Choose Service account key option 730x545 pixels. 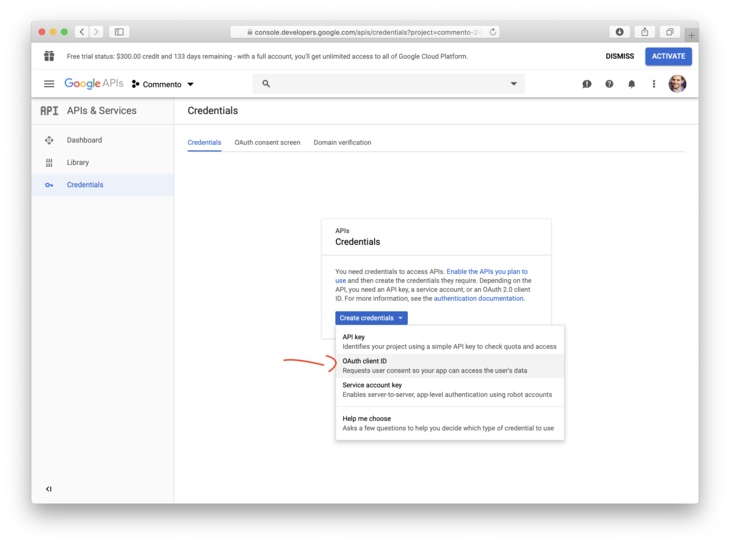tap(450, 390)
